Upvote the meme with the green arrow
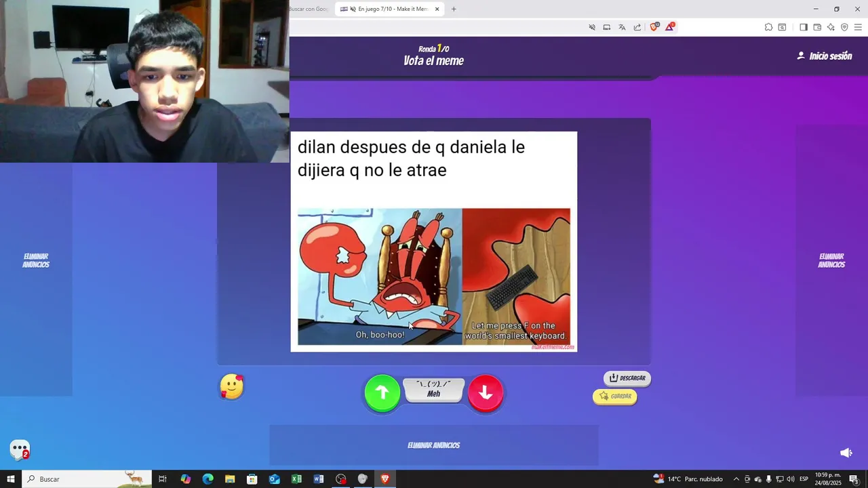 point(382,393)
